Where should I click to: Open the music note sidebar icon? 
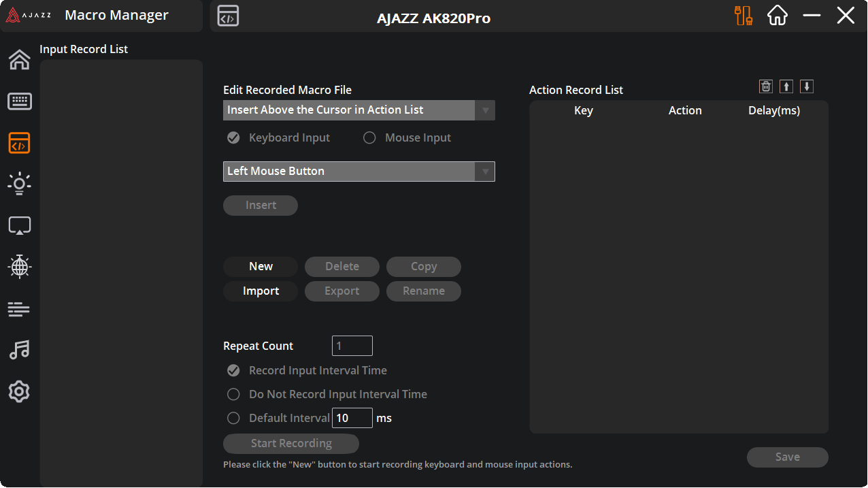point(19,350)
